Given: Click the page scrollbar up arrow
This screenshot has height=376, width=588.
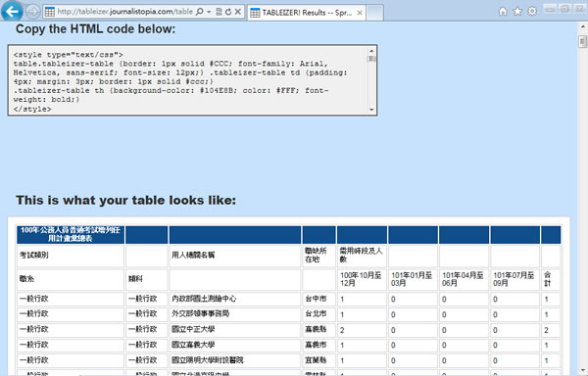Looking at the screenshot, I should point(583,27).
